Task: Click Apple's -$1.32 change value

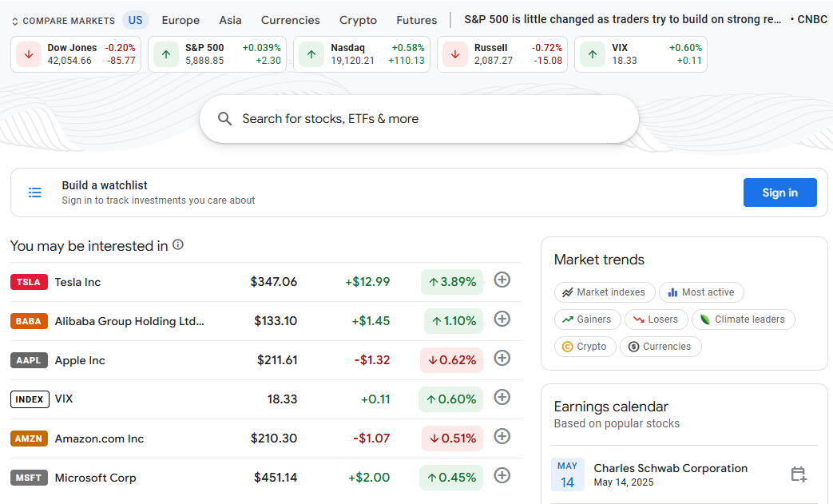Action: 372,360
